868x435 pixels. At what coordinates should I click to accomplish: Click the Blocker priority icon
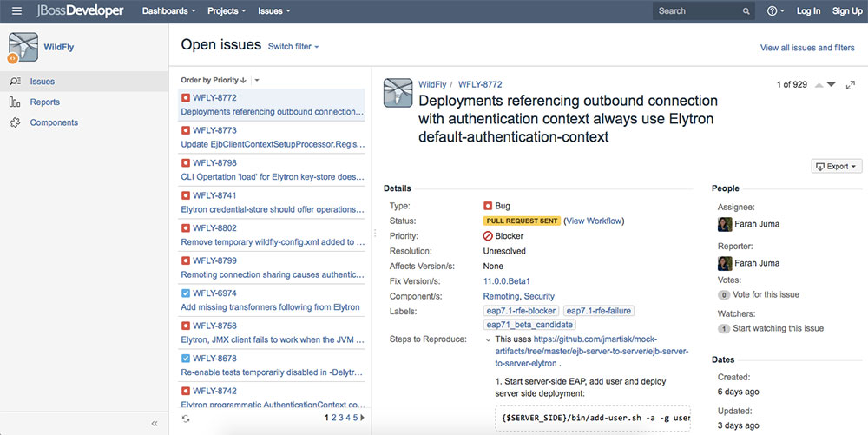pyautogui.click(x=488, y=236)
